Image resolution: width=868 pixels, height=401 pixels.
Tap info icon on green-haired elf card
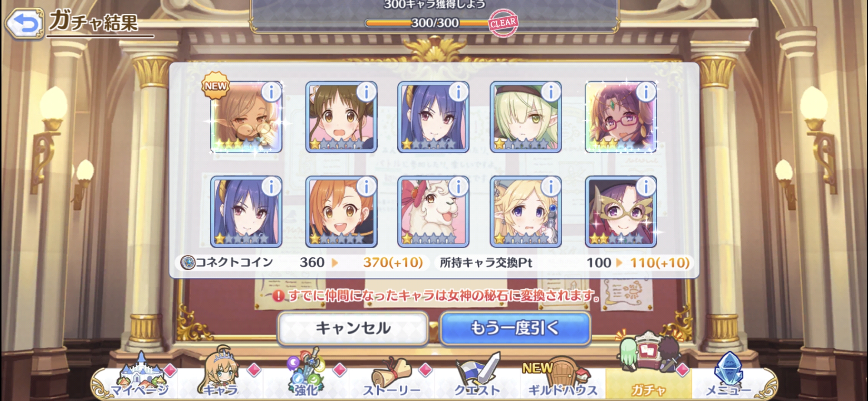(551, 91)
